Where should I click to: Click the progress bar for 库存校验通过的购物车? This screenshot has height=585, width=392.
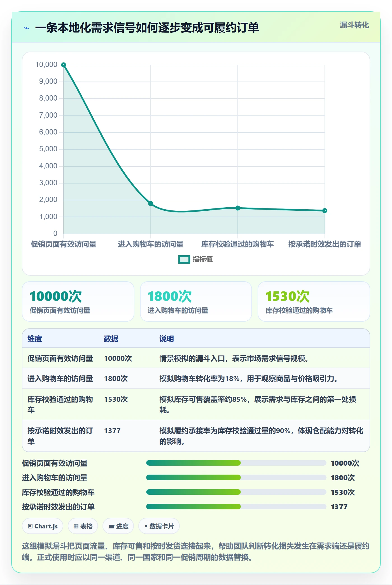click(x=236, y=492)
